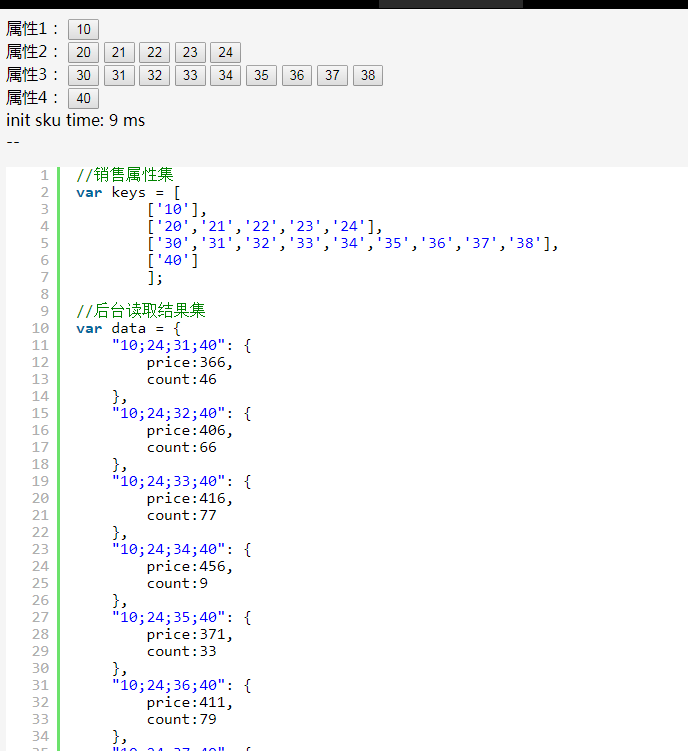
Task: Select the 34 button in 属性3
Action: tap(226, 75)
